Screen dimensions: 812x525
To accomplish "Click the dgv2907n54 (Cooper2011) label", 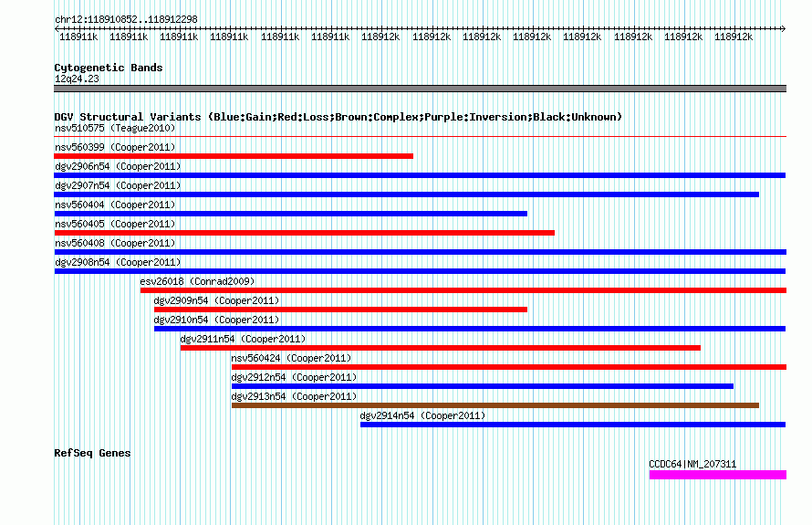I will tap(118, 185).
